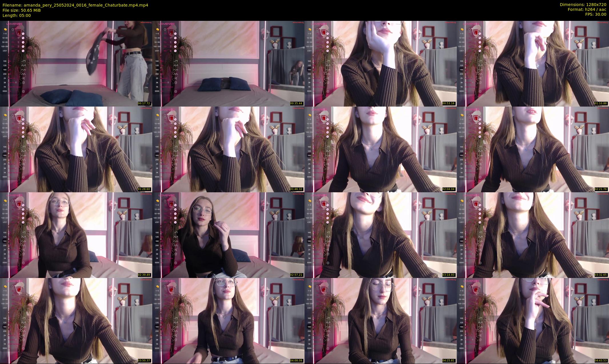Click the sine-wave pattern icon in the 00:17.72 frame
This screenshot has height=364, width=609.
click(23, 70)
